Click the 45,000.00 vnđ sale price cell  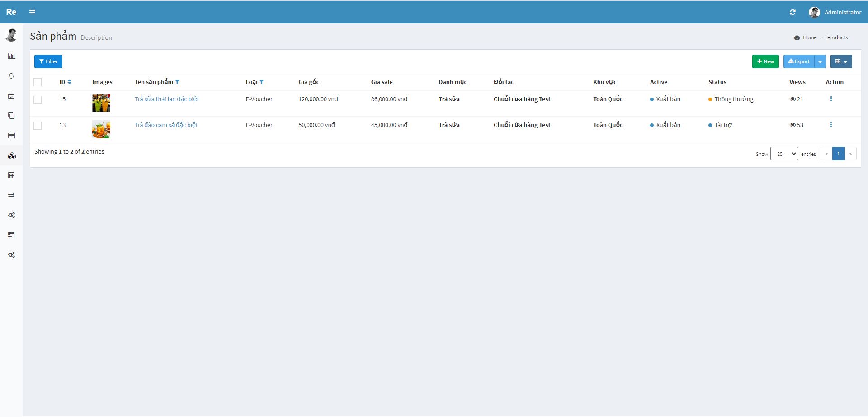pos(389,125)
